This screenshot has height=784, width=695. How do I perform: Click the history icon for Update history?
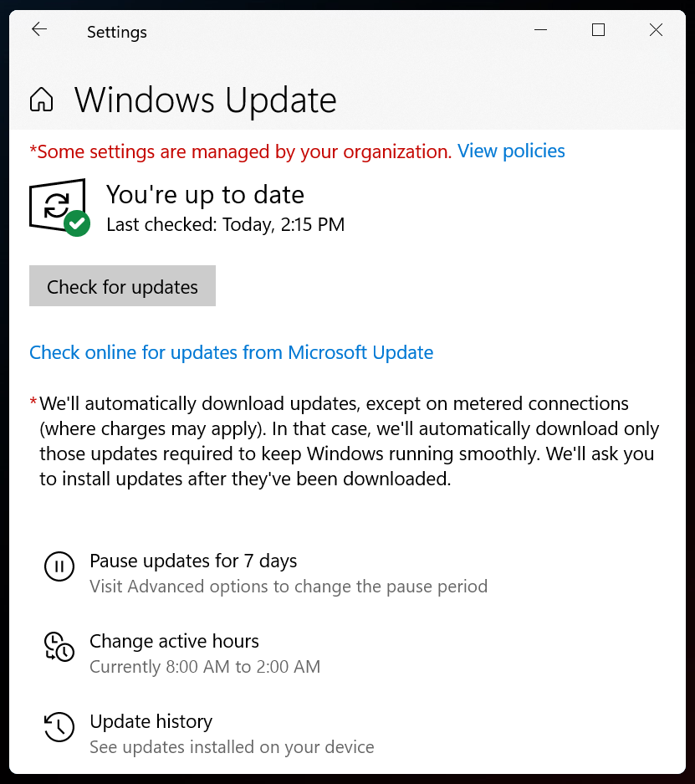pos(59,727)
